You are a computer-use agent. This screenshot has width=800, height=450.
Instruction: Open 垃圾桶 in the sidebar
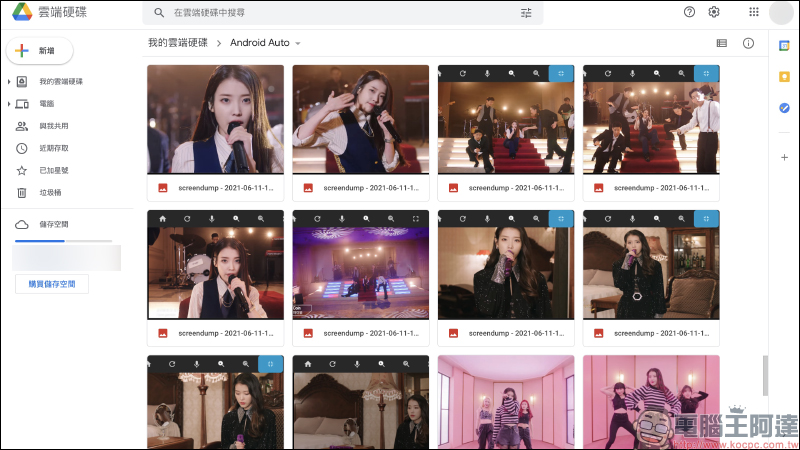50,193
